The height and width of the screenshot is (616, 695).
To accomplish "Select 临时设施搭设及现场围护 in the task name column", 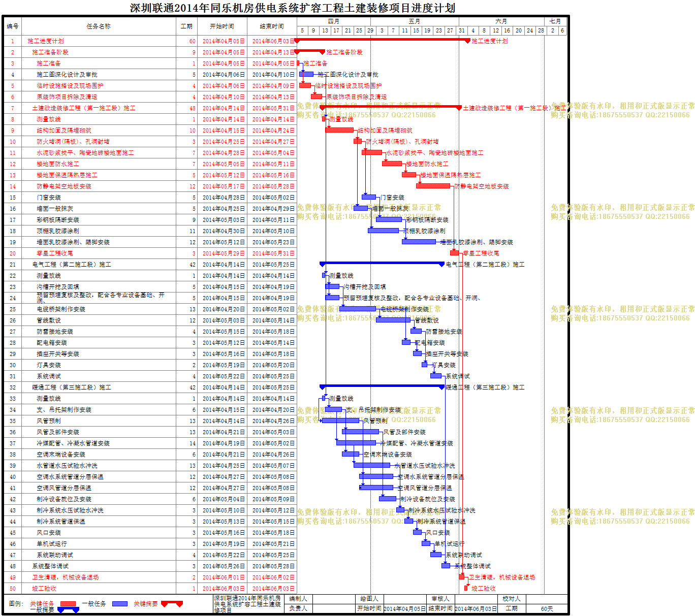I will coord(70,86).
